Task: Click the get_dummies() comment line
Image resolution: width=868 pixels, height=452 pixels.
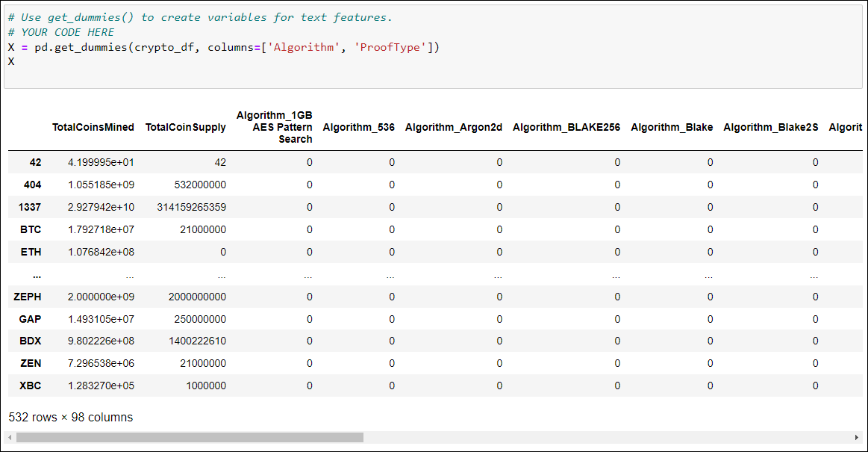Action: [200, 17]
